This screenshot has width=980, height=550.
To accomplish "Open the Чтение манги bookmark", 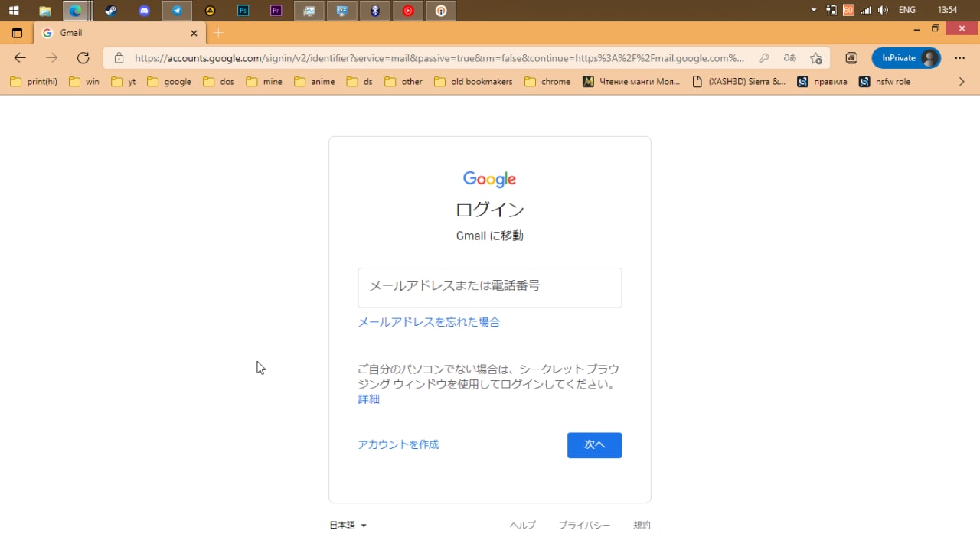I will click(x=632, y=82).
